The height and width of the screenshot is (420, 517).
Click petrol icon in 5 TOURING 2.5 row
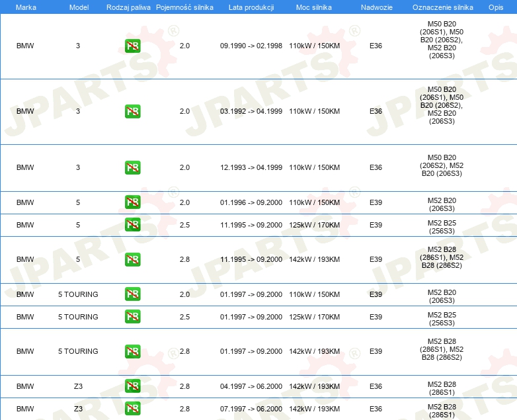pos(132,316)
